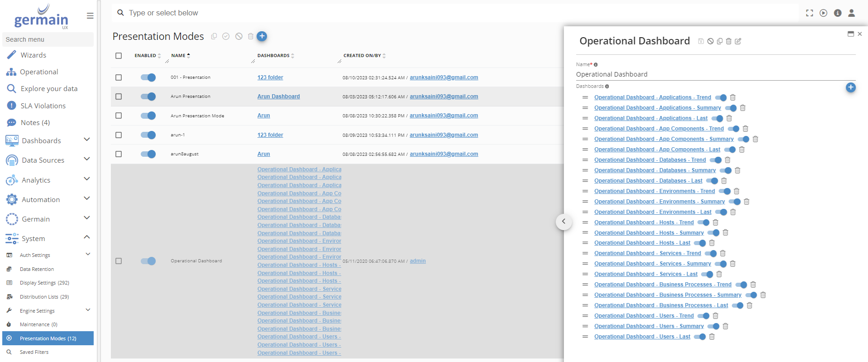Open Data Retention under System
The image size is (868, 362).
point(37,269)
